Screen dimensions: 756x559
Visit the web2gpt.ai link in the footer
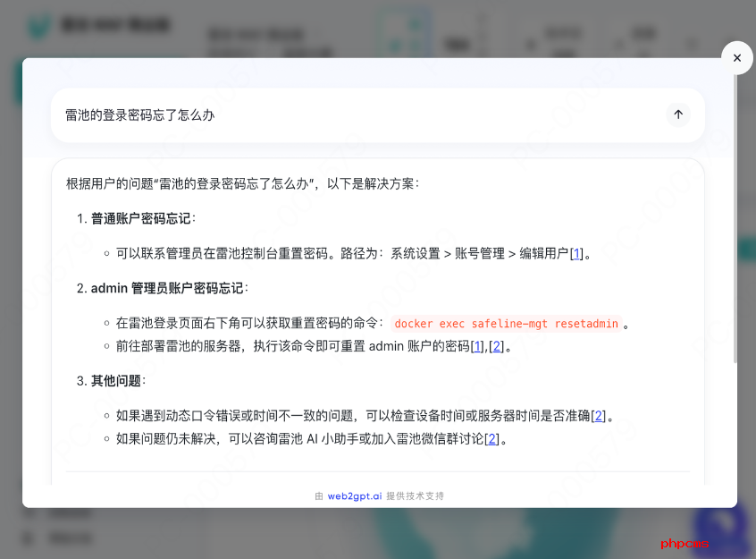[355, 496]
